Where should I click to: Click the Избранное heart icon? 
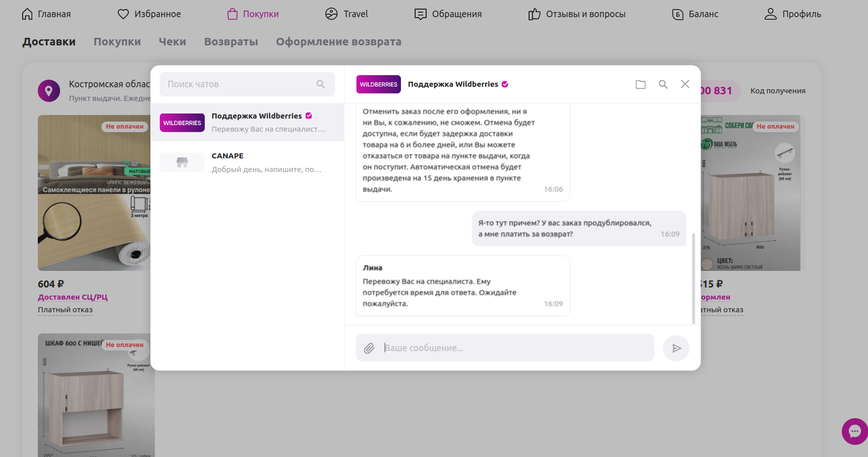pos(123,14)
